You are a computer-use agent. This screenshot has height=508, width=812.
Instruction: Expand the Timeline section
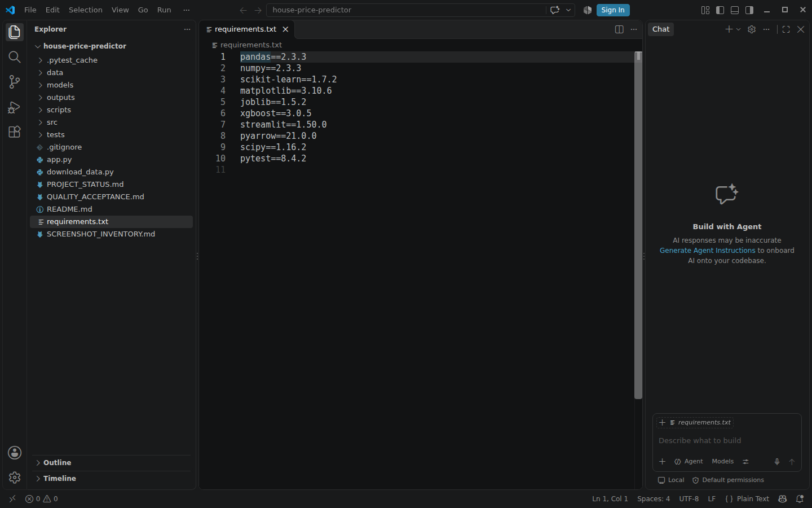[x=112, y=479]
